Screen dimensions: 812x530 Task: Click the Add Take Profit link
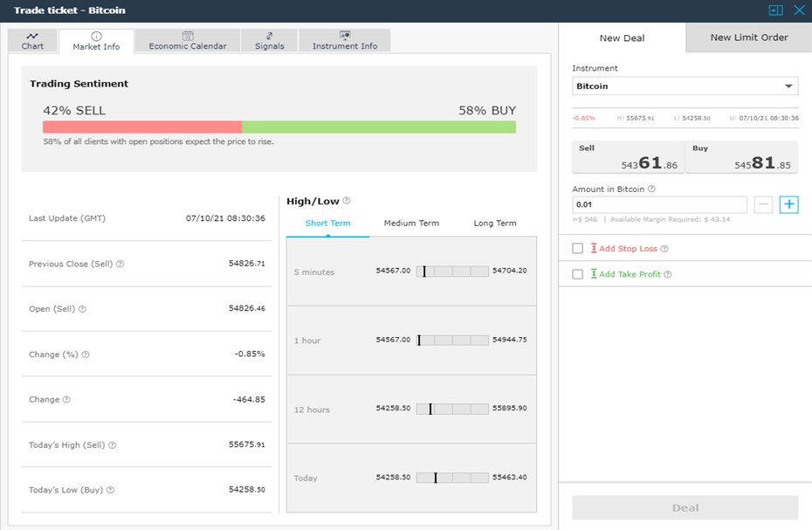point(630,274)
